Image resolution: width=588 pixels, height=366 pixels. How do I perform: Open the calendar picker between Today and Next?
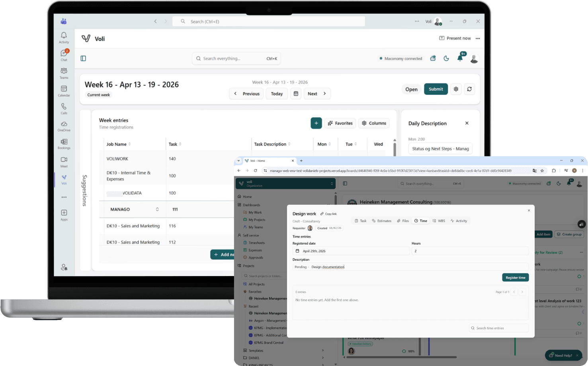pos(296,94)
